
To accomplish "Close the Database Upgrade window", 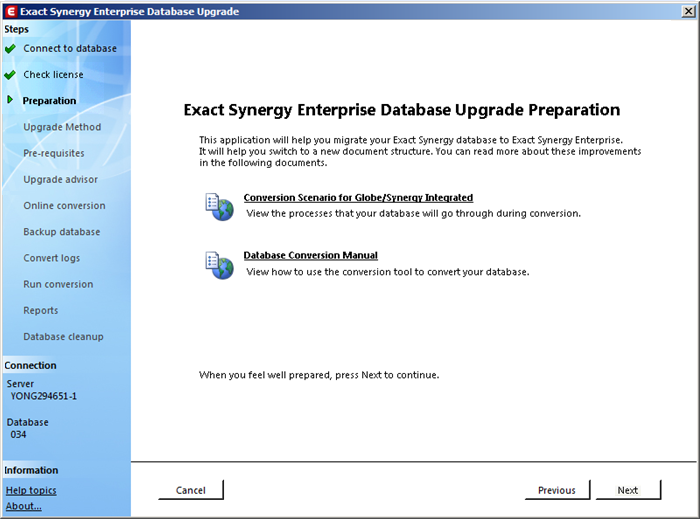I will [688, 12].
